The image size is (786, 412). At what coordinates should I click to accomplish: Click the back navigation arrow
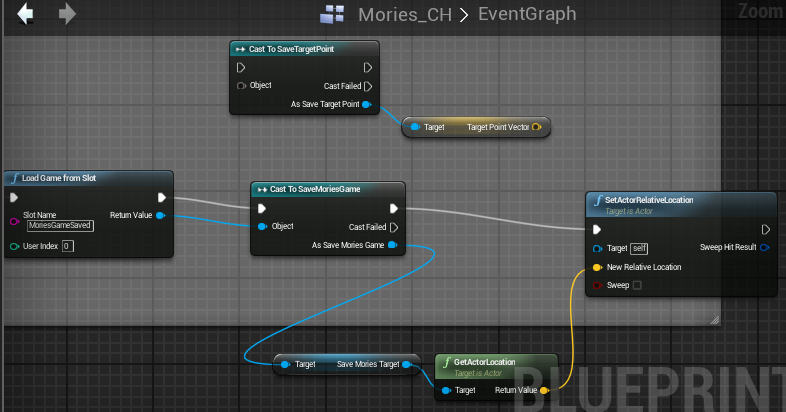tap(25, 14)
